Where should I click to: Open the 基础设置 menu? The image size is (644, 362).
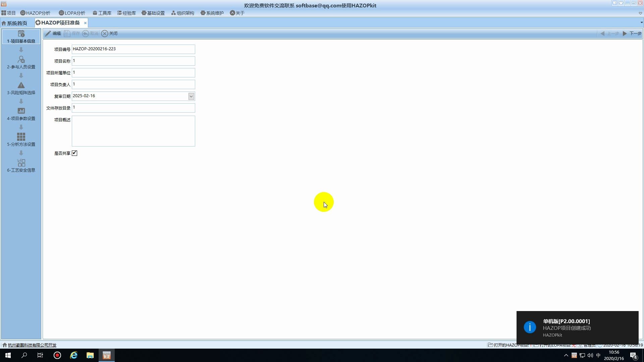(x=153, y=13)
